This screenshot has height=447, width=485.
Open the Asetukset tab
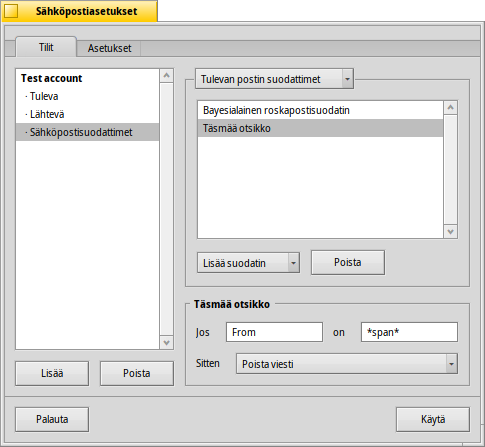(109, 48)
